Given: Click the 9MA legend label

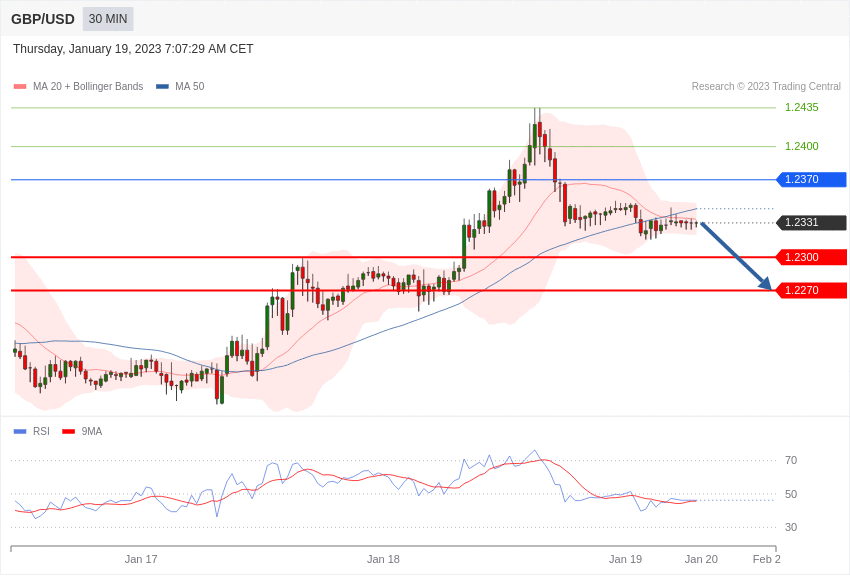Looking at the screenshot, I should (92, 431).
